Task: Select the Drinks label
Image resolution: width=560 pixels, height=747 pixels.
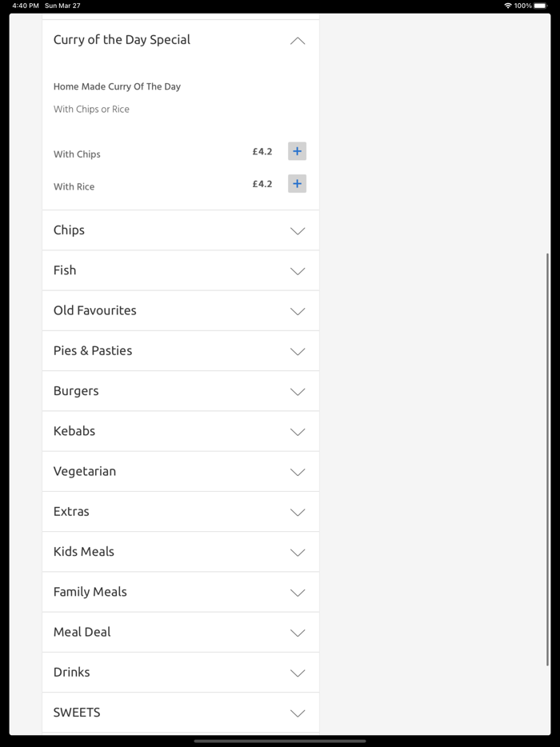Action: point(72,672)
